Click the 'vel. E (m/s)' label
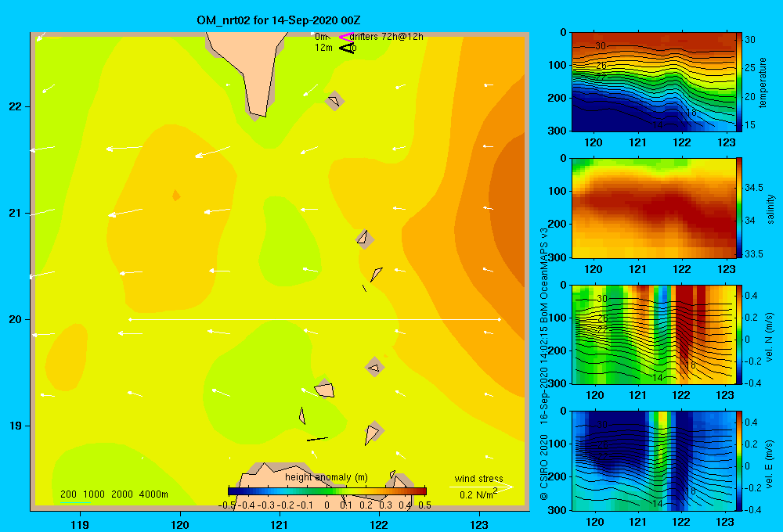 point(769,464)
